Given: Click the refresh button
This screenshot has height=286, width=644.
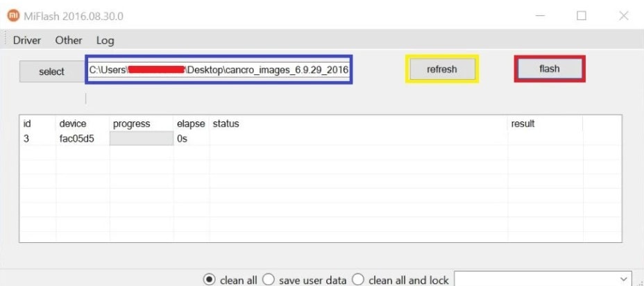Looking at the screenshot, I should (x=442, y=69).
